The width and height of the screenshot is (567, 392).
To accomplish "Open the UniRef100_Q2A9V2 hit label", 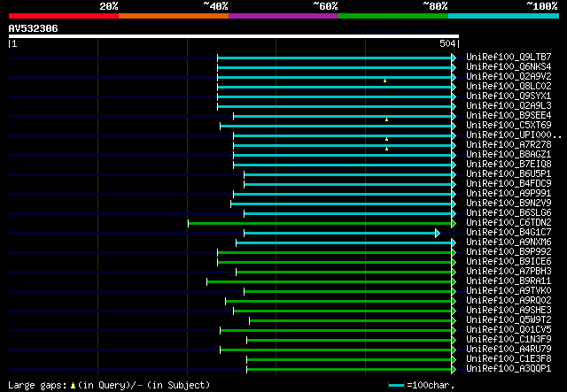I will coord(509,76).
